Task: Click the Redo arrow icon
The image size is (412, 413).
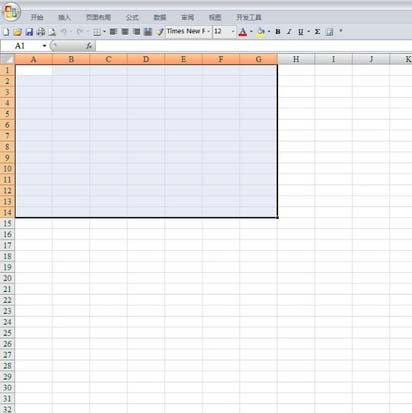Action: [80, 32]
